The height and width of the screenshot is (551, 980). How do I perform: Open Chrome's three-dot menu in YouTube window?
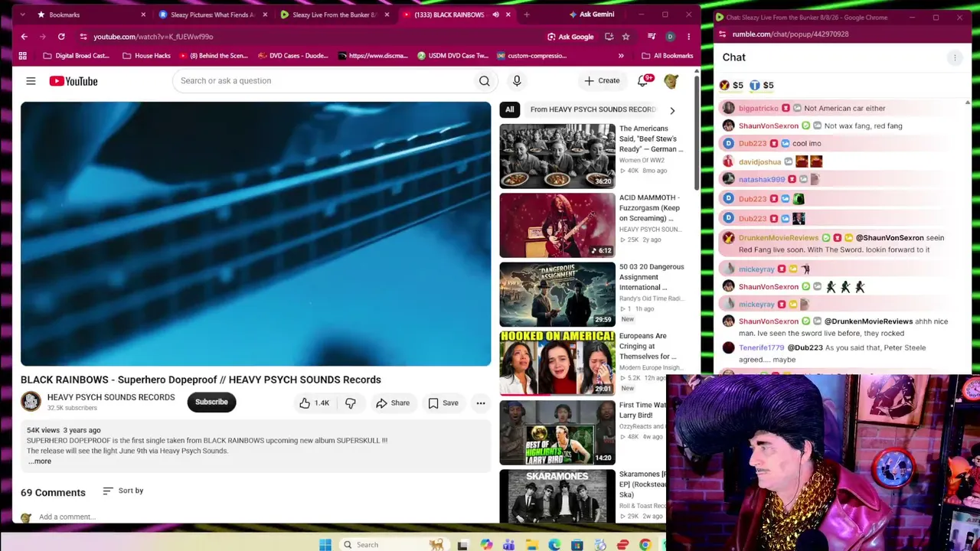688,36
